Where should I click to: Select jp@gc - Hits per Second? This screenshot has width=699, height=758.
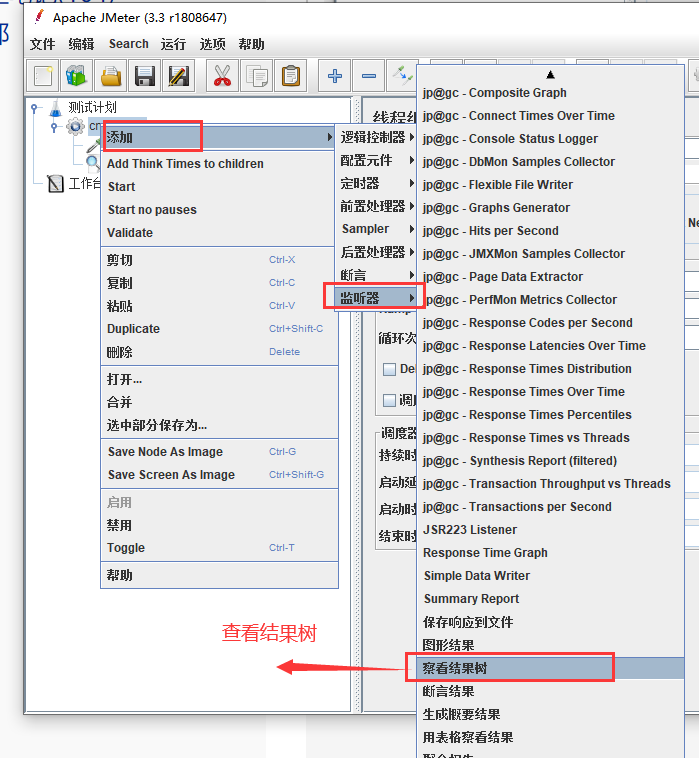point(551,231)
